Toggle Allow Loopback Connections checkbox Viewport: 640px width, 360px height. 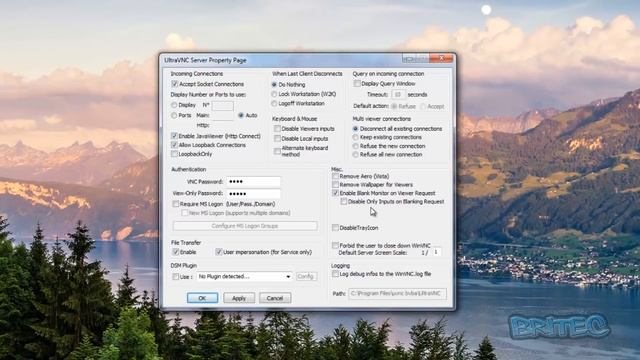coord(175,145)
